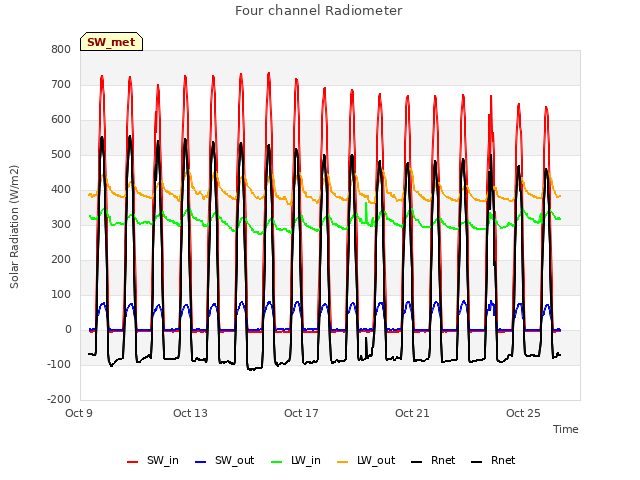Click the orange LW_out legend swatch
Image resolution: width=640 pixels, height=480 pixels.
pyautogui.click(x=343, y=462)
